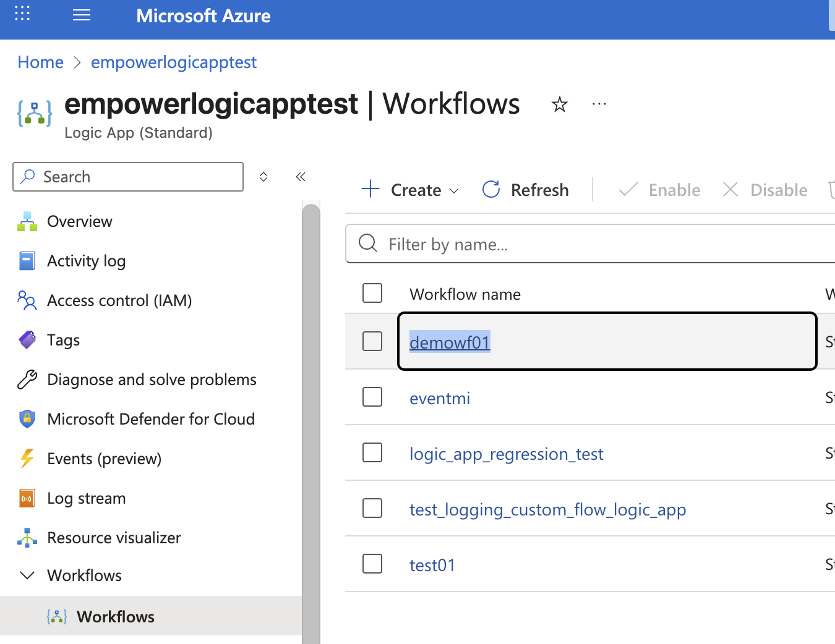835x644 pixels.
Task: Collapse the Workflows menu group chevron
Action: (27, 575)
